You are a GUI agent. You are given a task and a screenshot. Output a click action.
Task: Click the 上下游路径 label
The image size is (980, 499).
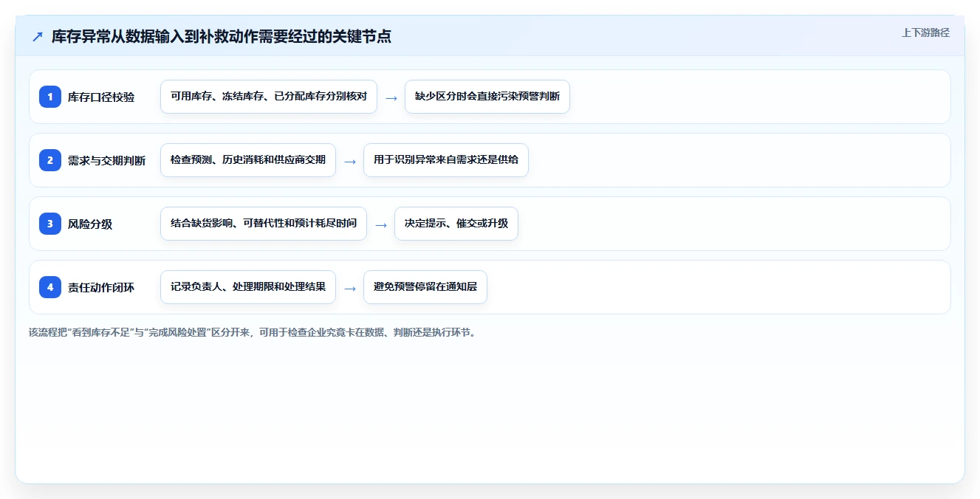click(925, 33)
